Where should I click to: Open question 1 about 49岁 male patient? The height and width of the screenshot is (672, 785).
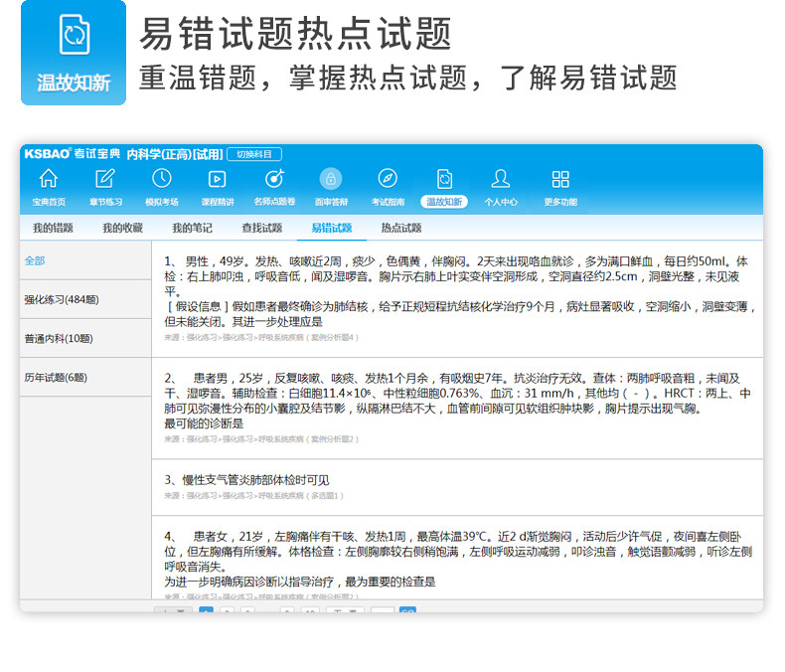457,299
